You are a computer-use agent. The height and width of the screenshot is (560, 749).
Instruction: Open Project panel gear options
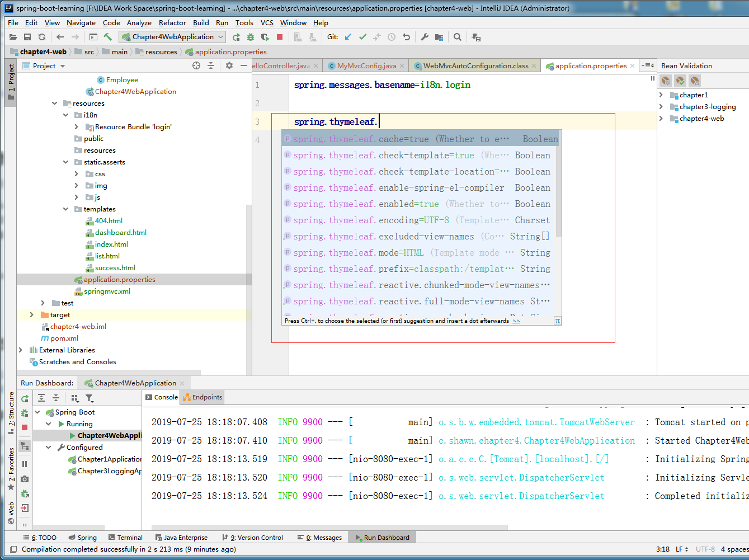(229, 65)
